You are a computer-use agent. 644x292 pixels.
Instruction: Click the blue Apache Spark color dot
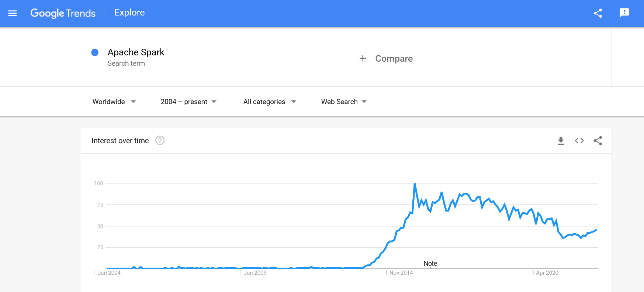pyautogui.click(x=95, y=52)
